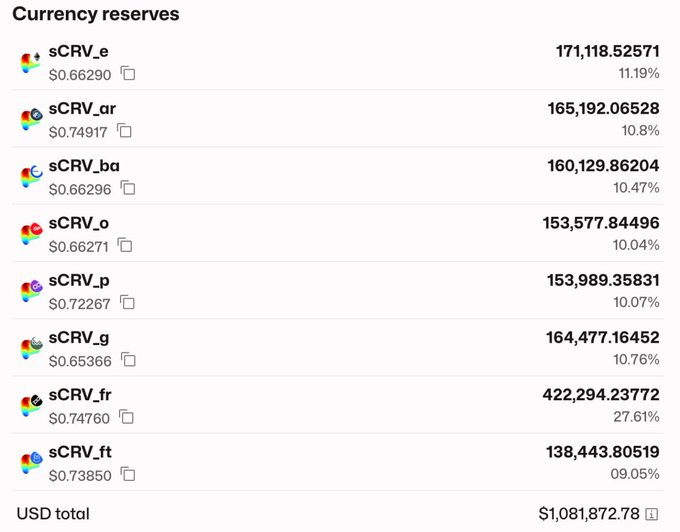Click the sCRV_fr token logo

31,405
